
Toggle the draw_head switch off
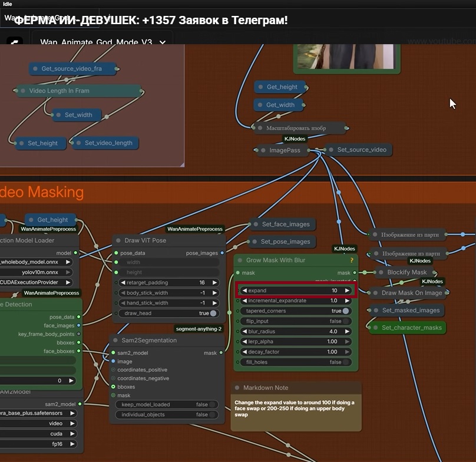(x=213, y=313)
